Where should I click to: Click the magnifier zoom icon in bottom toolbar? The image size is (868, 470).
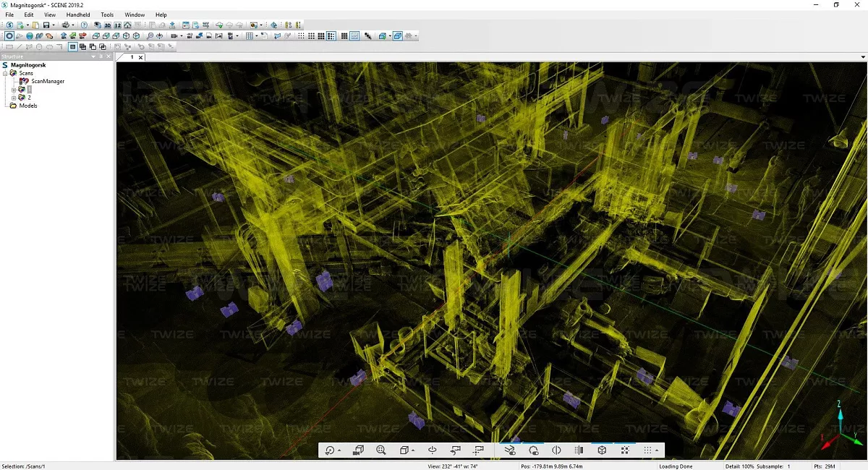[381, 450]
